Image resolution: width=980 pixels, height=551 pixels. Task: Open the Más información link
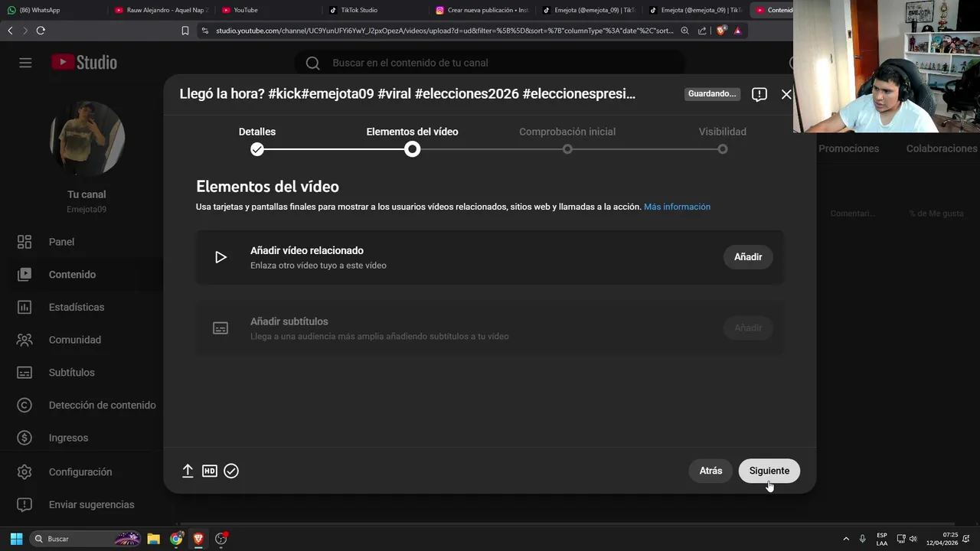pos(677,207)
